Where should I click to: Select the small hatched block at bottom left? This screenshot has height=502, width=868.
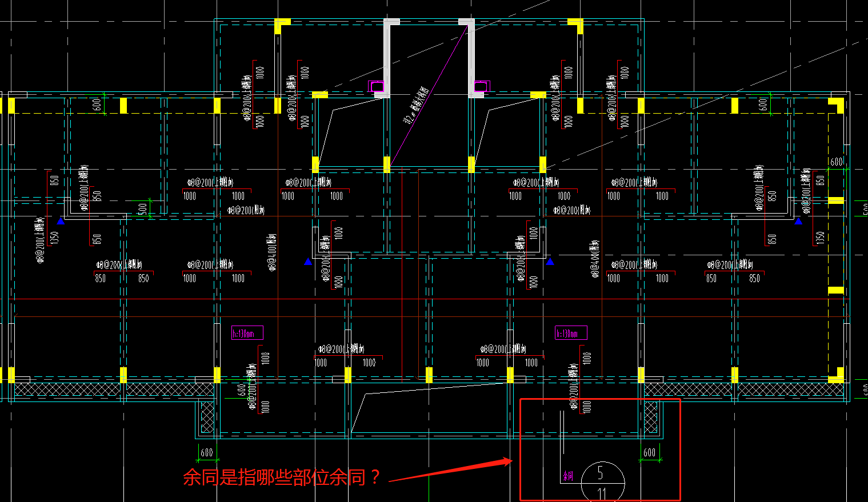click(x=207, y=417)
